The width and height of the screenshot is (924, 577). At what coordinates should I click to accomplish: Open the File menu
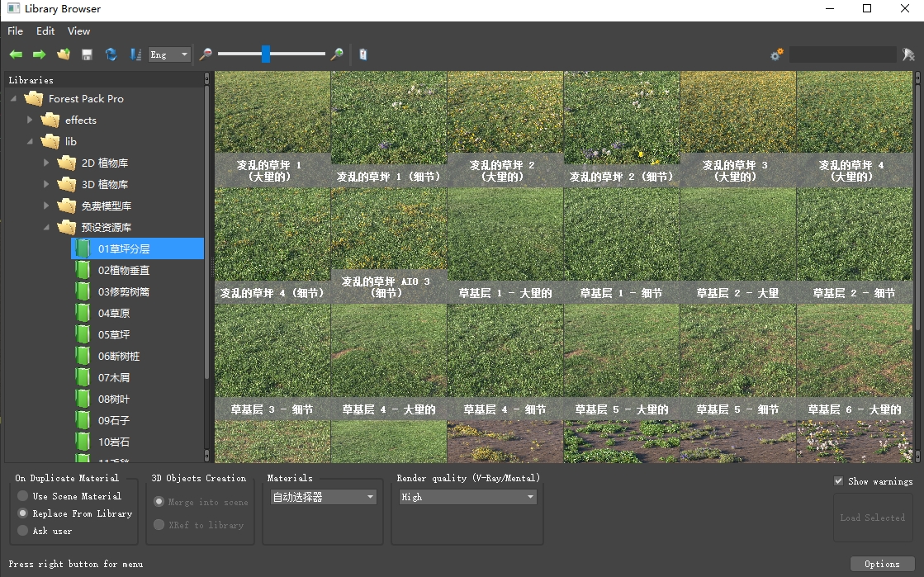coord(15,31)
